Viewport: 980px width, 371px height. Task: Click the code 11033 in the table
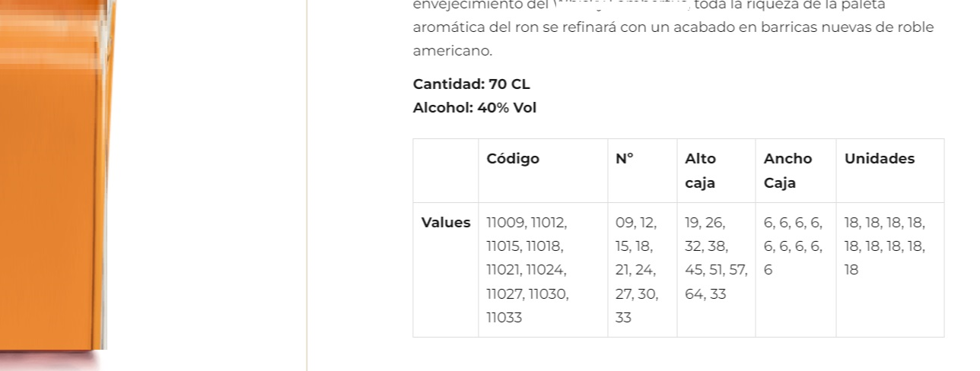click(504, 318)
